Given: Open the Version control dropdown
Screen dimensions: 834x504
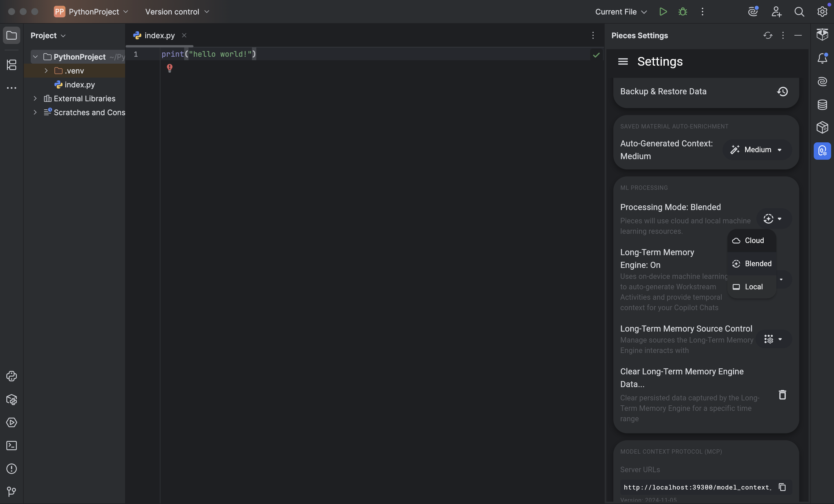Looking at the screenshot, I should (177, 12).
